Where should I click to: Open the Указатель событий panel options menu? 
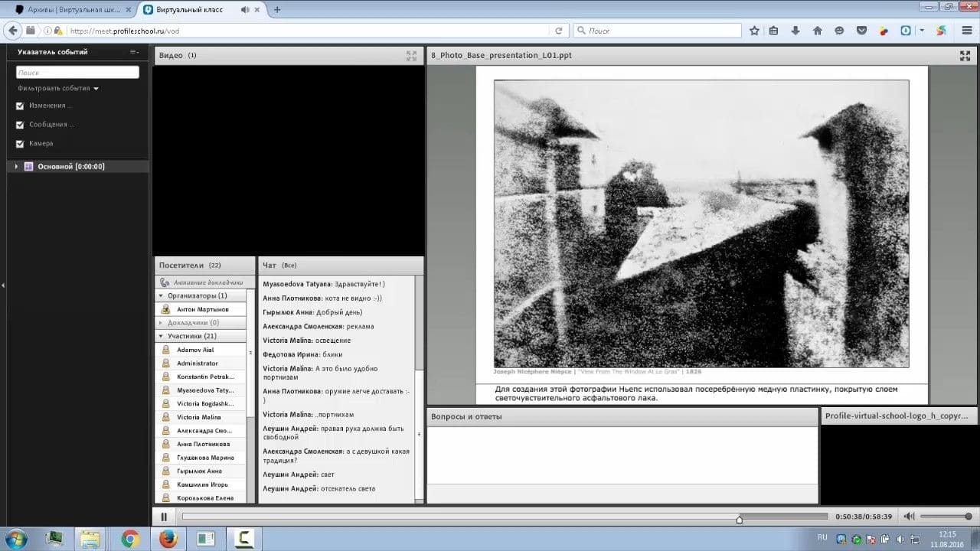135,52
